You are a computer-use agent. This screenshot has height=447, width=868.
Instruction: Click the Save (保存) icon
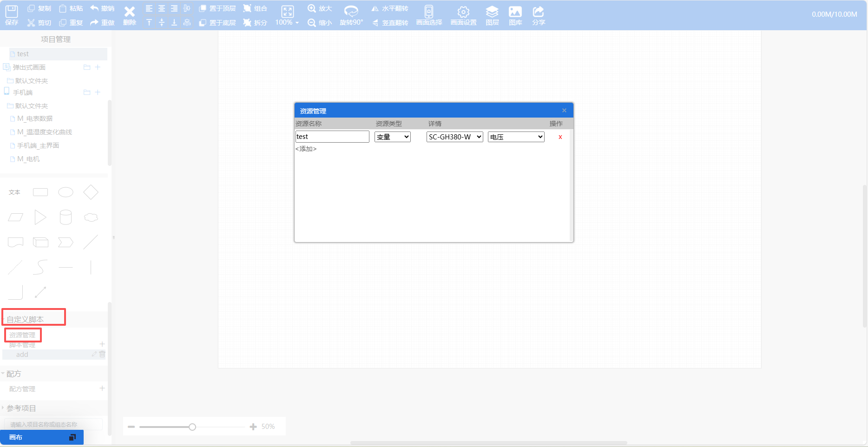[12, 12]
